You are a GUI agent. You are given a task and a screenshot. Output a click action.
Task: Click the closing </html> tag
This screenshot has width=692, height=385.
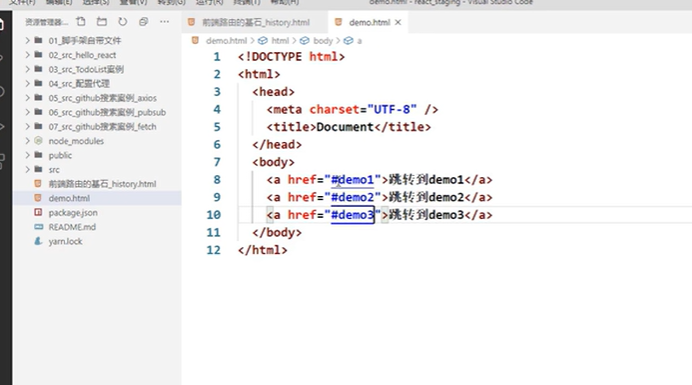click(x=262, y=250)
